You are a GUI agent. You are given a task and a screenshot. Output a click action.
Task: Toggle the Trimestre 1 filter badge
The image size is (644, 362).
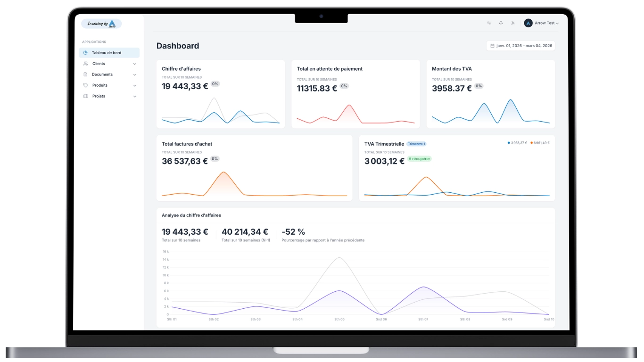[x=417, y=143]
